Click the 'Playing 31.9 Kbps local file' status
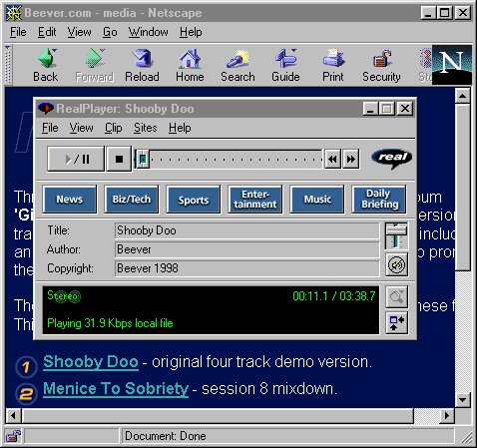The height and width of the screenshot is (448, 477). coord(110,323)
